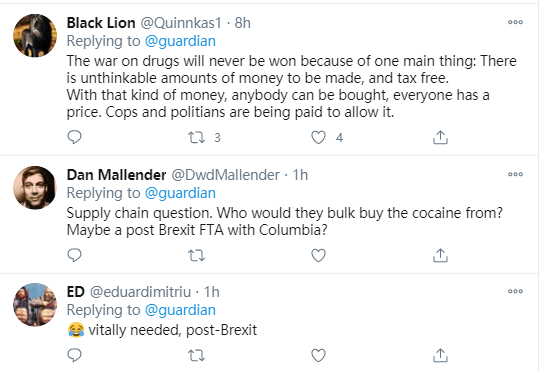Like Dan Mallender's tweet
Viewport: 560px width, 371px height.
tap(318, 256)
